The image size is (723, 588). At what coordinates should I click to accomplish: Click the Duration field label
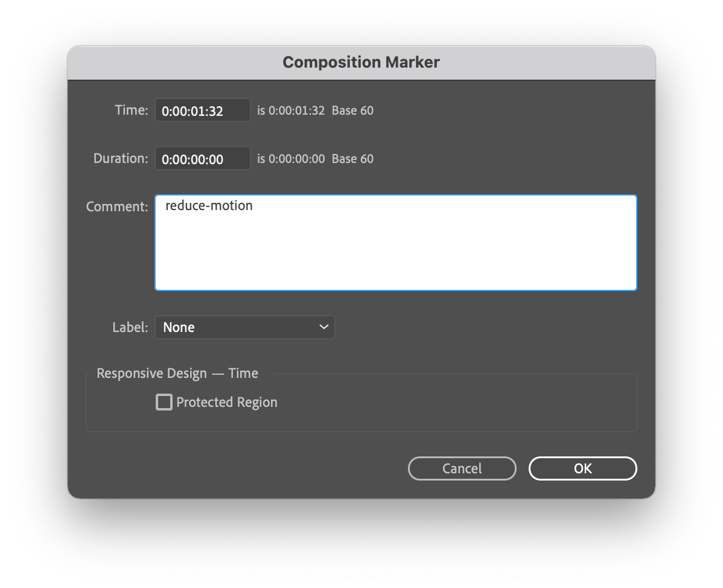pyautogui.click(x=120, y=158)
